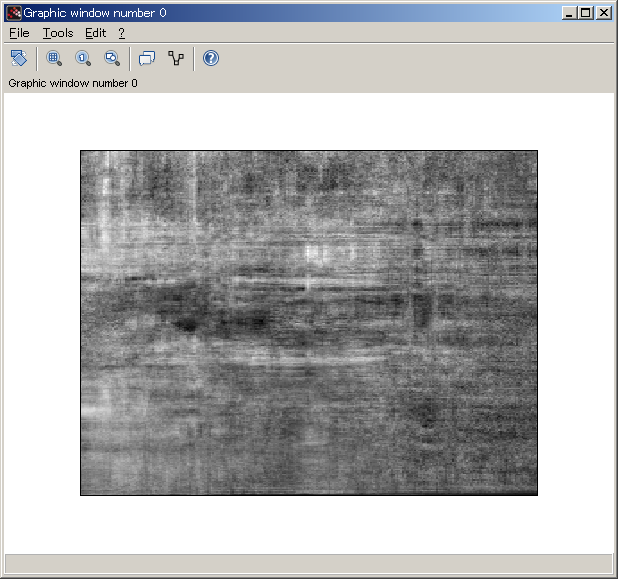Minimize the graphic window
This screenshot has width=618, height=579.
point(568,13)
